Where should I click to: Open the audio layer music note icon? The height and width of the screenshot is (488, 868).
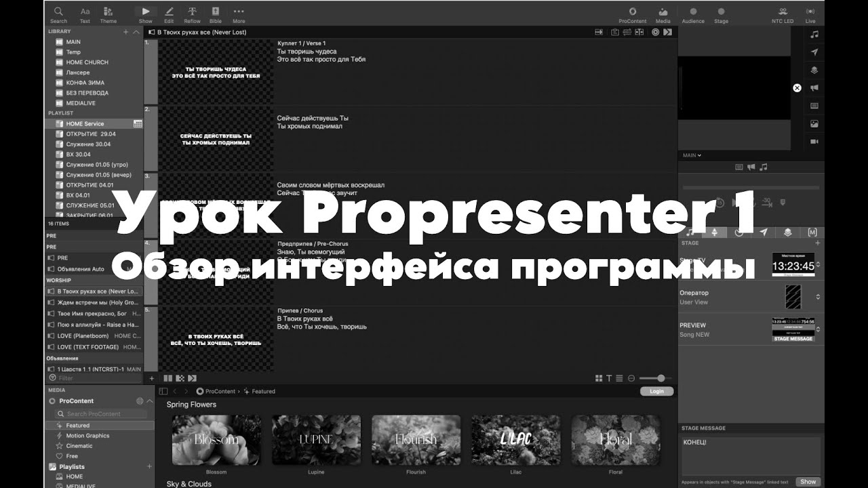click(x=814, y=35)
